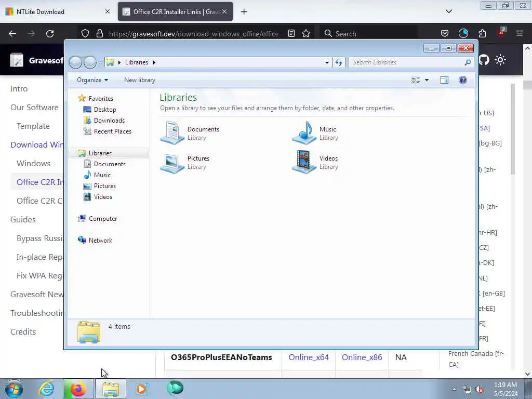
Task: Open the Pictures library icon
Action: click(172, 163)
